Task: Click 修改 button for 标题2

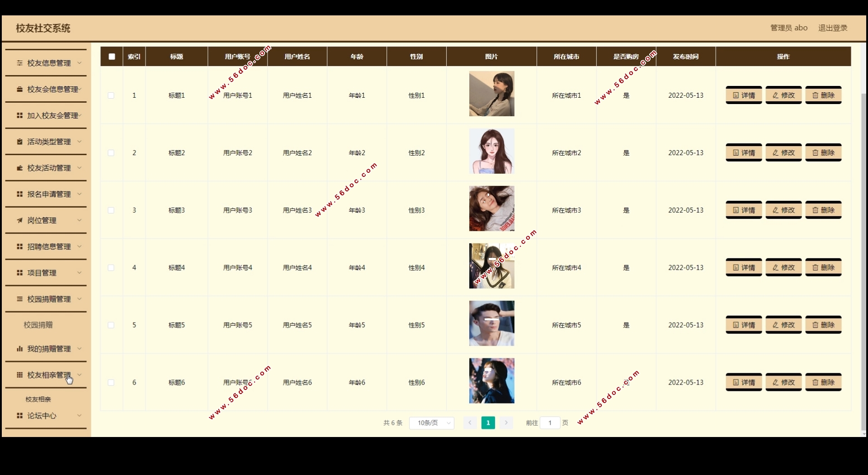Action: pos(783,153)
